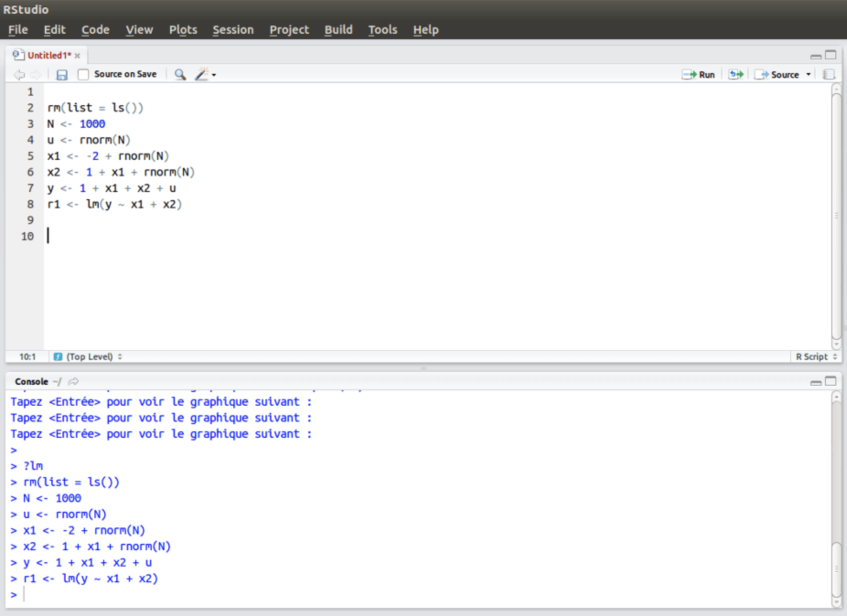This screenshot has height=616, width=847.
Task: Minimize the source editor pane
Action: coord(816,56)
